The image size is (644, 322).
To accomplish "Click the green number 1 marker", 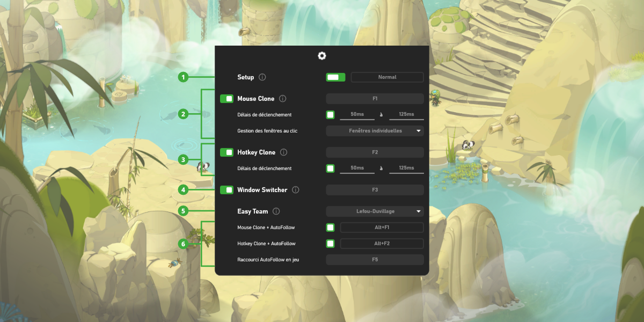I will (183, 77).
